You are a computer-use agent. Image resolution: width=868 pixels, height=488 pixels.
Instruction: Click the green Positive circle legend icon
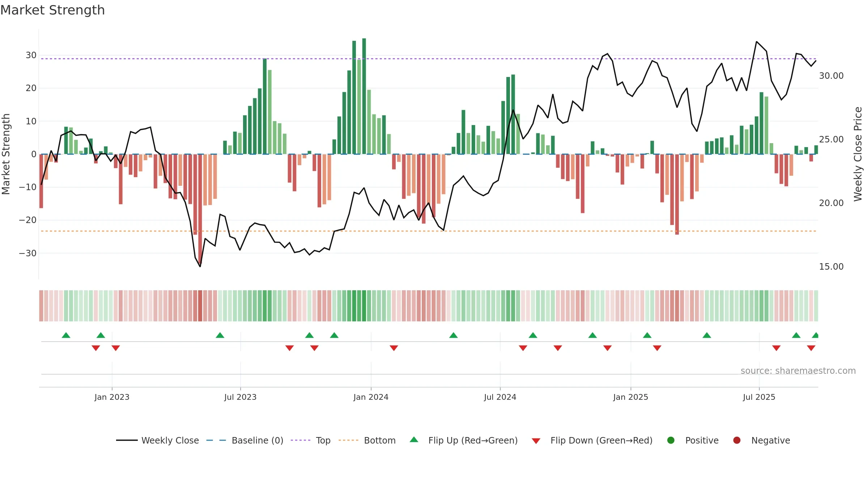(671, 440)
